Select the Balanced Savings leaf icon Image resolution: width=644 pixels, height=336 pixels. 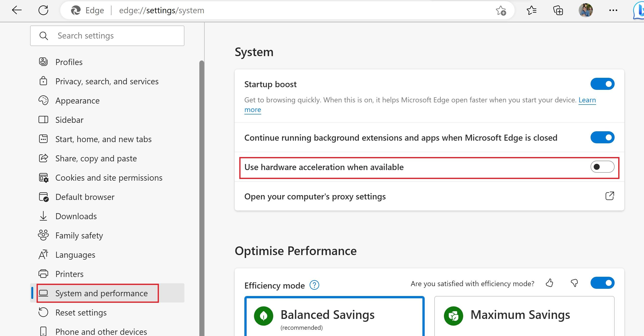(x=264, y=316)
